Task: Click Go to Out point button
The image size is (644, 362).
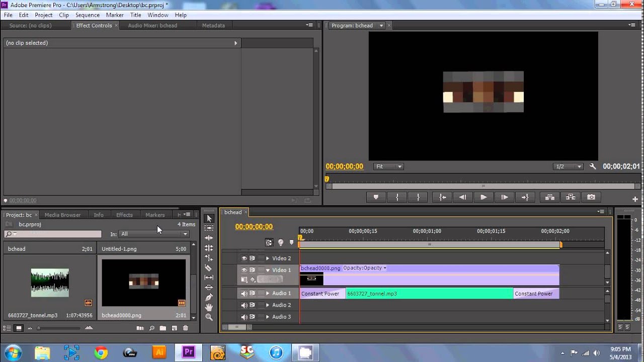Action: tap(525, 197)
